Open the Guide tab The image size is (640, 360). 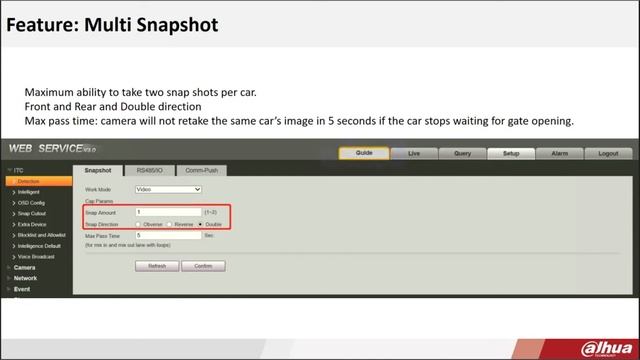coord(364,153)
